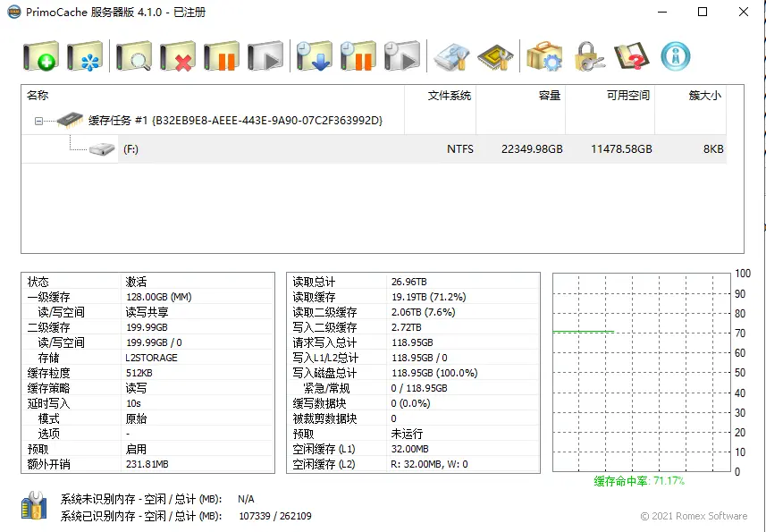The height and width of the screenshot is (532, 766).
Task: Maximize the PrimoCache window
Action: [x=703, y=12]
